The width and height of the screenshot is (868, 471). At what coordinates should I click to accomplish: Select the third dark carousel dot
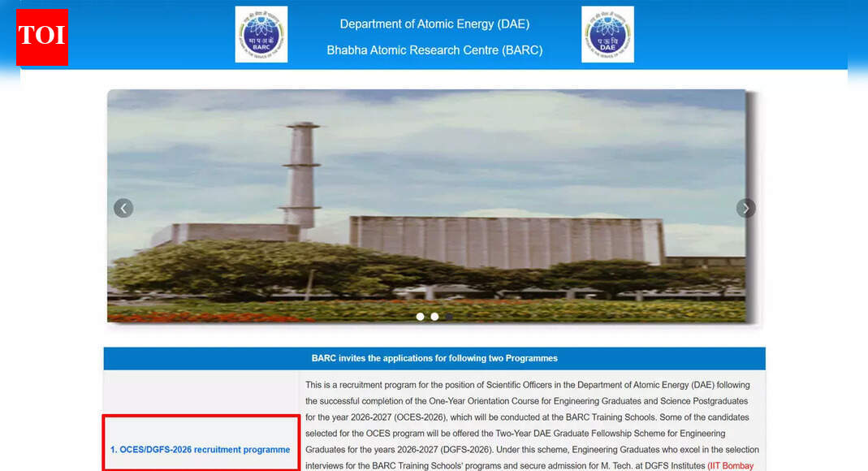[449, 317]
